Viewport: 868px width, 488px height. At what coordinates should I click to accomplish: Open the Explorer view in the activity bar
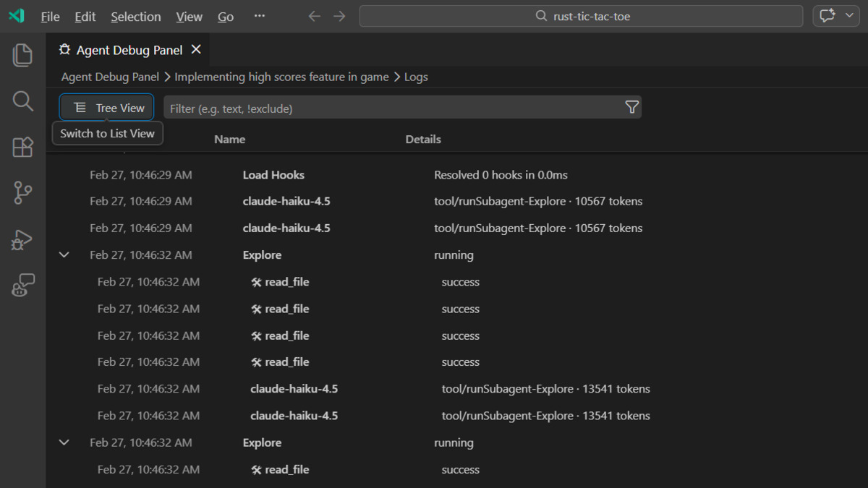click(22, 54)
